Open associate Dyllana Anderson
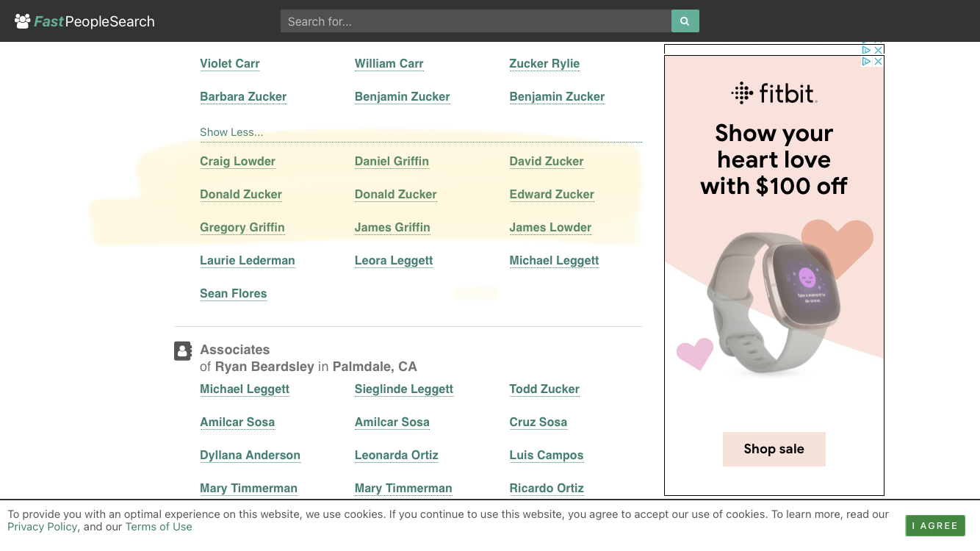 point(251,455)
